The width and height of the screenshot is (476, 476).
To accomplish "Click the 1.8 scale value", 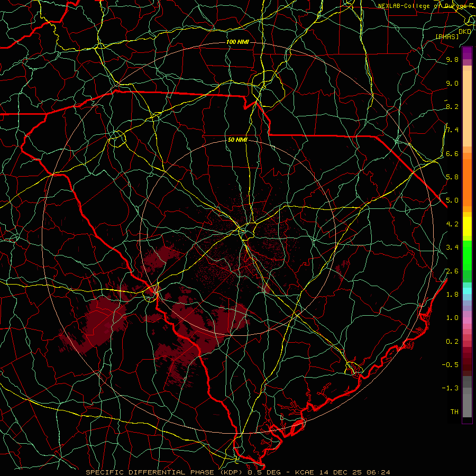I will point(452,294).
